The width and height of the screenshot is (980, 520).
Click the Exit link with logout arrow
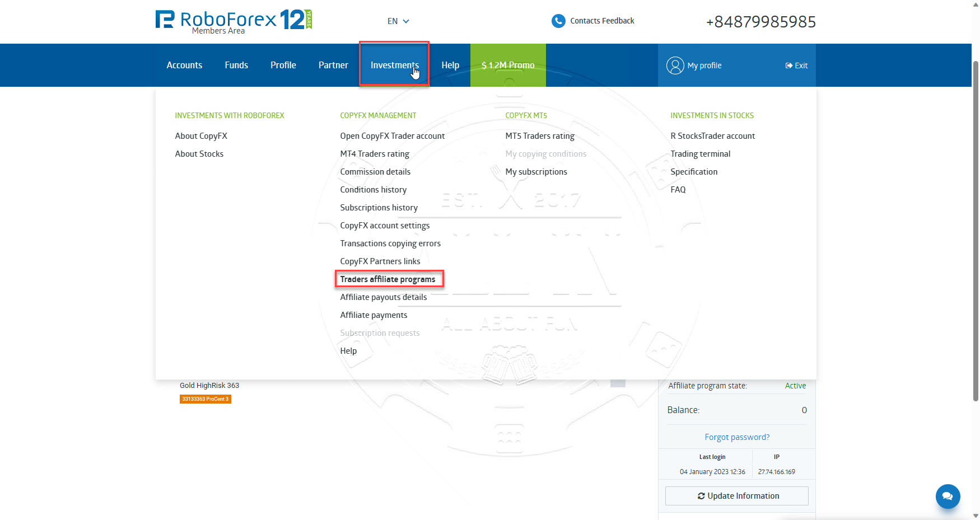click(796, 65)
